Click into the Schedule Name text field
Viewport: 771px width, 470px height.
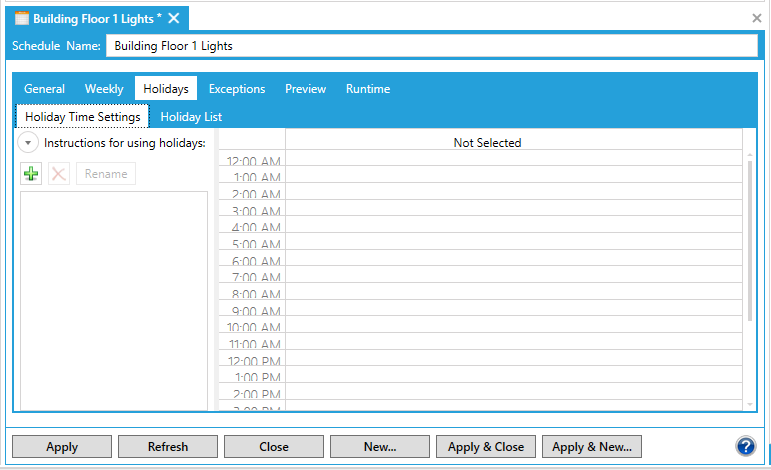[432, 46]
